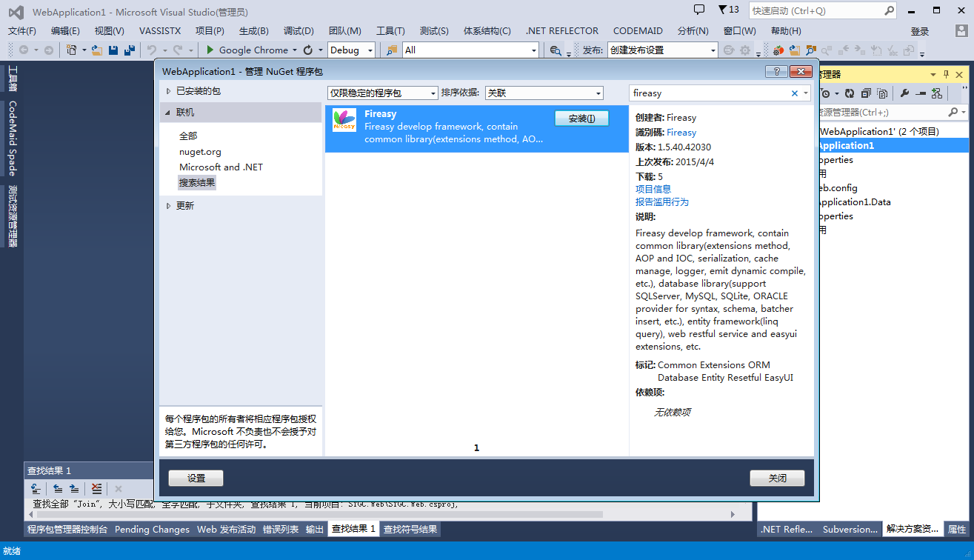Click the browser refresh icon
This screenshot has height=560, width=974.
click(308, 50)
